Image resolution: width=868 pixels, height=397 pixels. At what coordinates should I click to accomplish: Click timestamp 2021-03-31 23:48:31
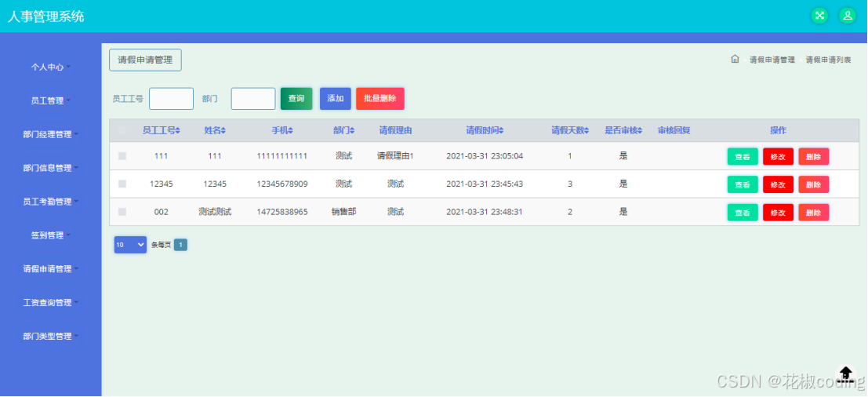tap(485, 212)
